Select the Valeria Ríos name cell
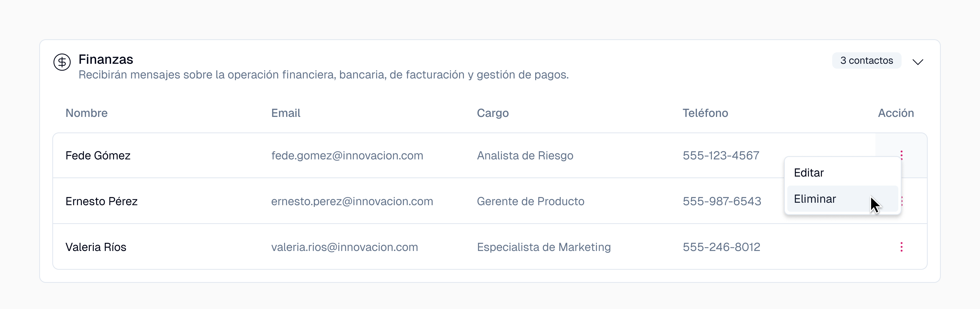 (96, 247)
